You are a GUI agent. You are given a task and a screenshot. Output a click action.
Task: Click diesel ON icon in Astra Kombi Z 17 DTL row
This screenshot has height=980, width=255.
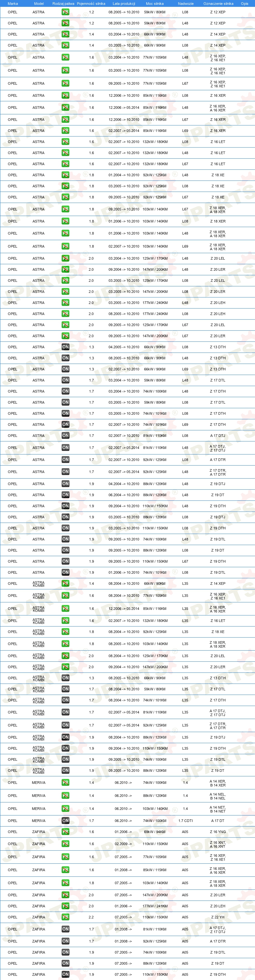coord(66,689)
